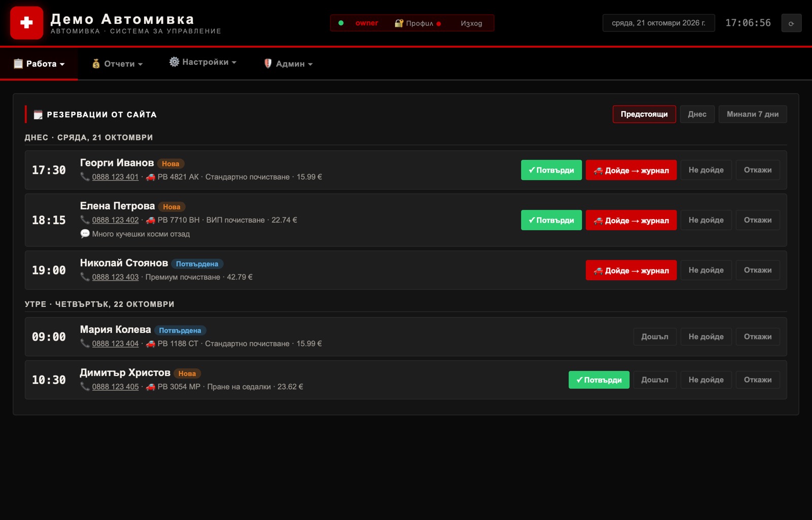This screenshot has height=520, width=812.
Task: Click the Нова badge by Георги Иванов
Action: click(x=171, y=163)
